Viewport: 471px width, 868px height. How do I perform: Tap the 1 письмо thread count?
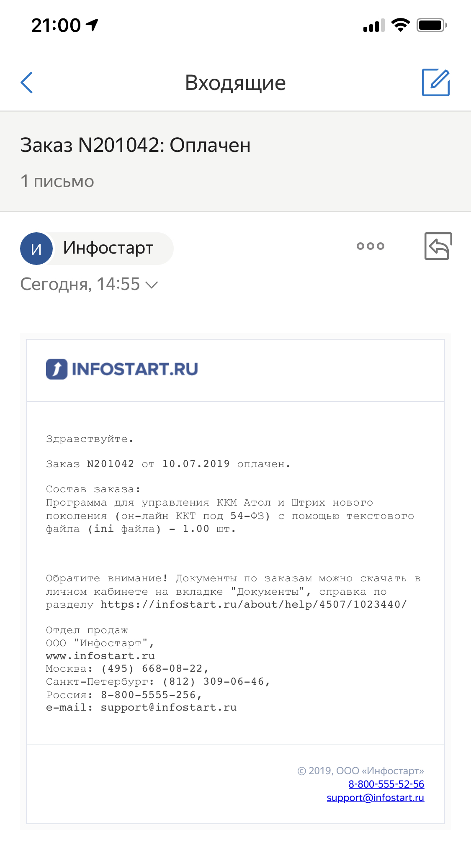[x=57, y=181]
